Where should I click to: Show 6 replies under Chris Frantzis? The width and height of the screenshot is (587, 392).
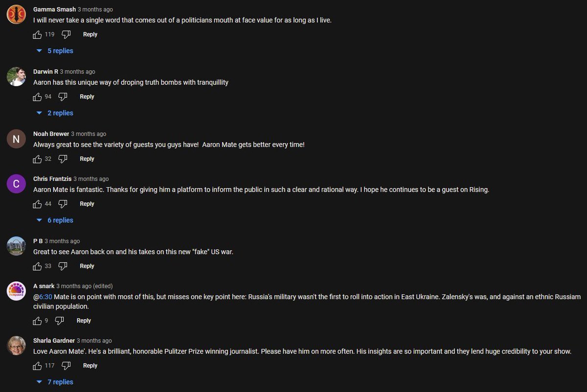55,220
